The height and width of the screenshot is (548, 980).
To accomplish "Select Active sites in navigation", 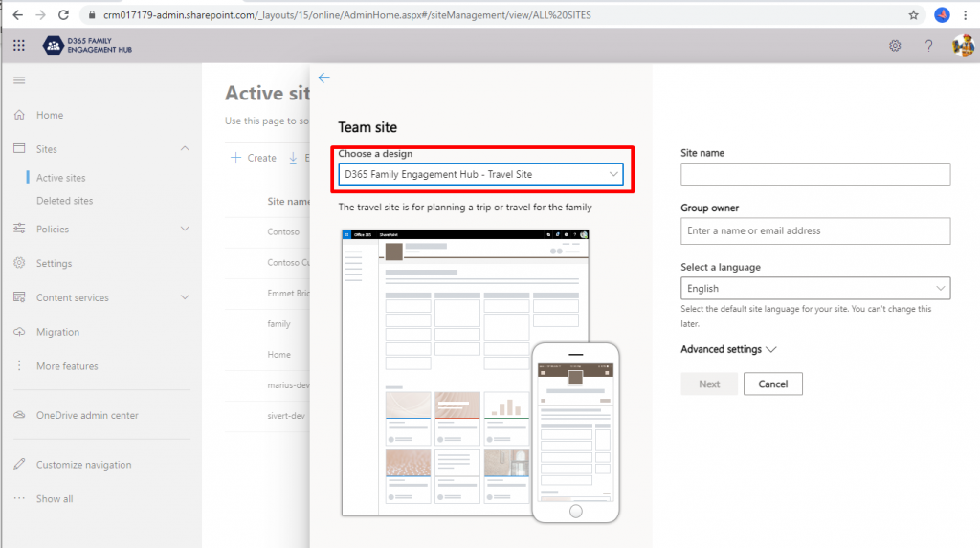I will (x=60, y=178).
